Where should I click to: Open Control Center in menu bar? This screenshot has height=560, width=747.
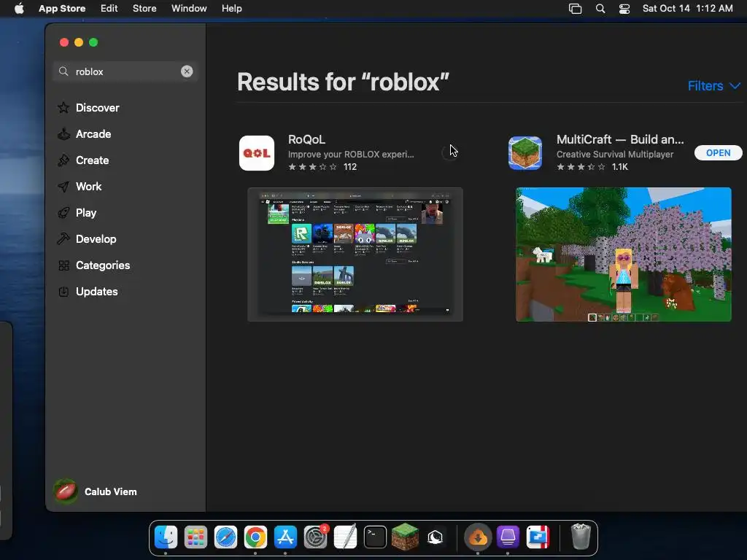point(624,9)
